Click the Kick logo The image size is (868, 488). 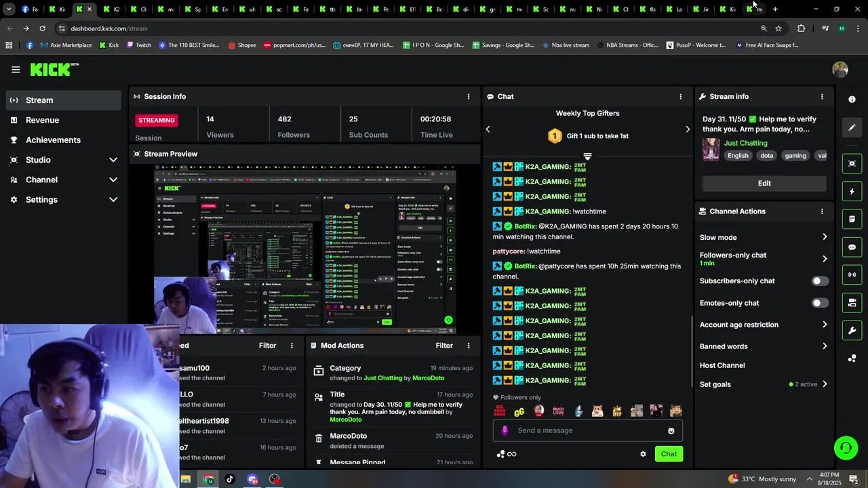54,69
